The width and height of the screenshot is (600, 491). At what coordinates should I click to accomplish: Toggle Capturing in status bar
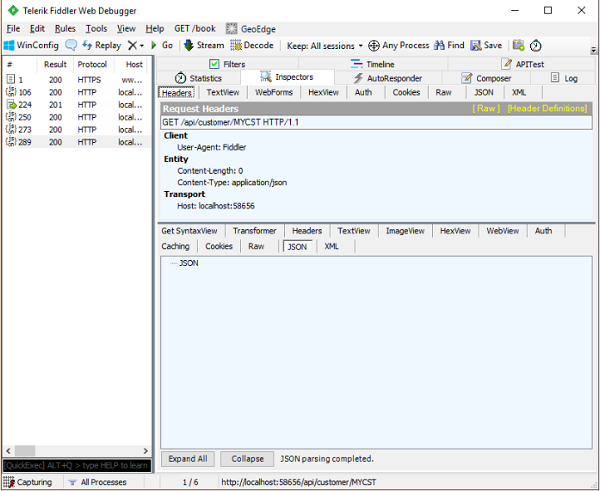point(30,482)
